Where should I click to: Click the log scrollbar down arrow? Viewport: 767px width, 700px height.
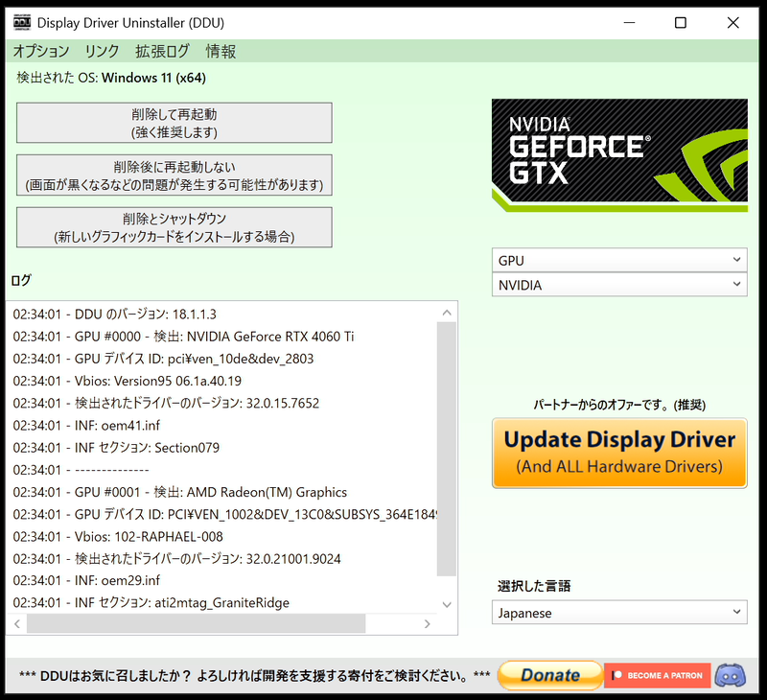(x=447, y=604)
